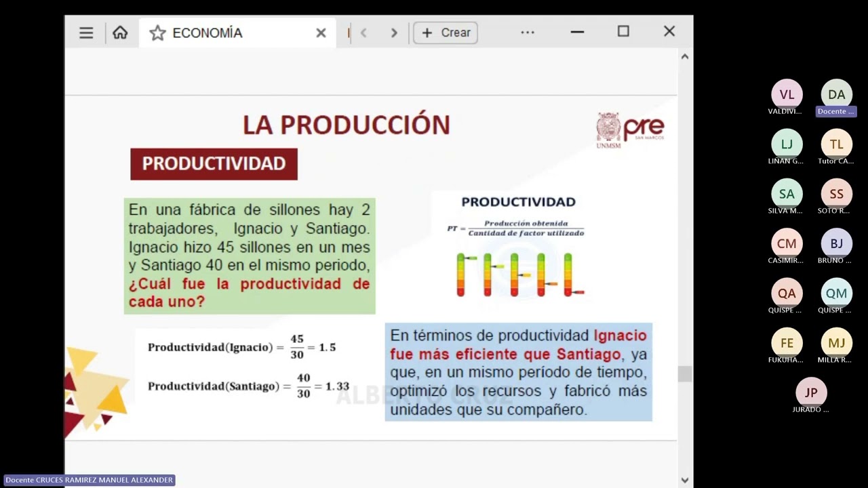Viewport: 868px width, 488px height.
Task: Click the 'Tutor CA...' name label
Action: point(836,161)
